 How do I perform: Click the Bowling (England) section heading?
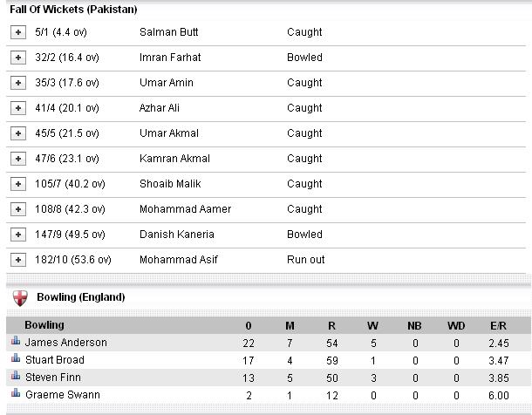tap(81, 297)
